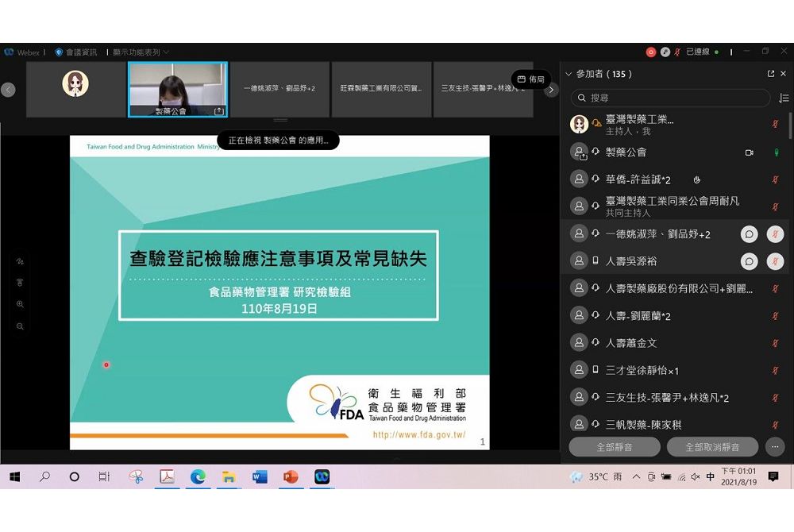The height and width of the screenshot is (532, 794).
Task: Open chat with 人壽吳源裕
Action: (749, 261)
